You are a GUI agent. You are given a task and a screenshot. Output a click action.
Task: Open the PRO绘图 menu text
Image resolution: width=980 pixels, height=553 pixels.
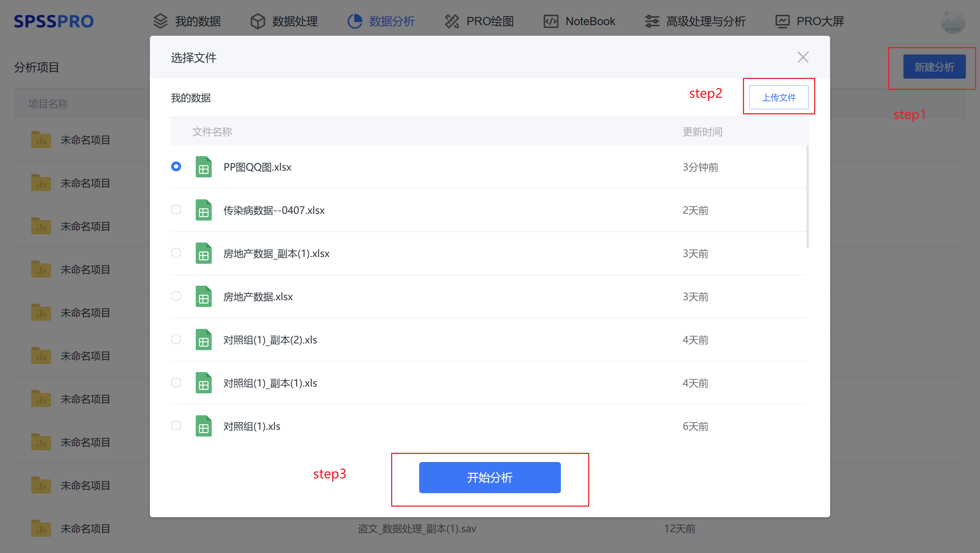point(490,21)
